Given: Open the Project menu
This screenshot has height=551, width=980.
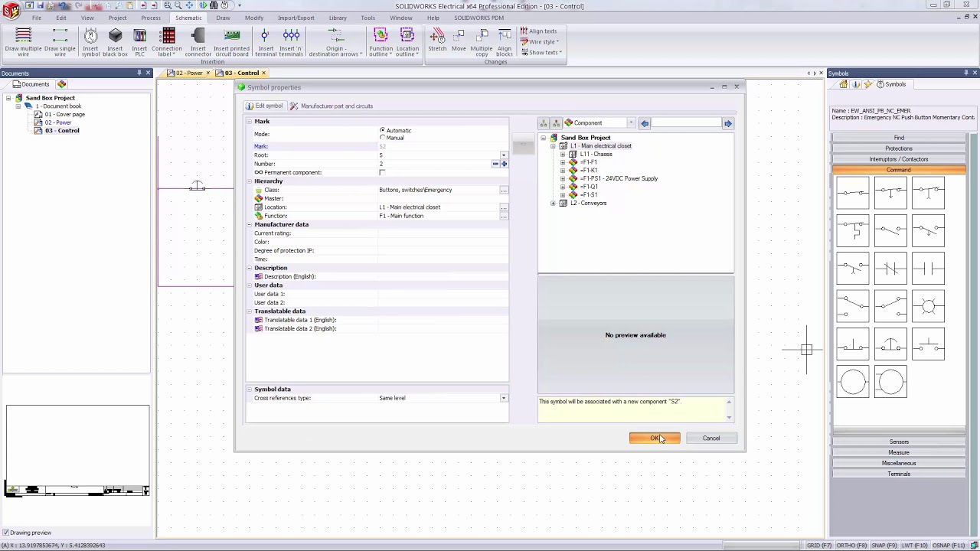Looking at the screenshot, I should tap(117, 18).
